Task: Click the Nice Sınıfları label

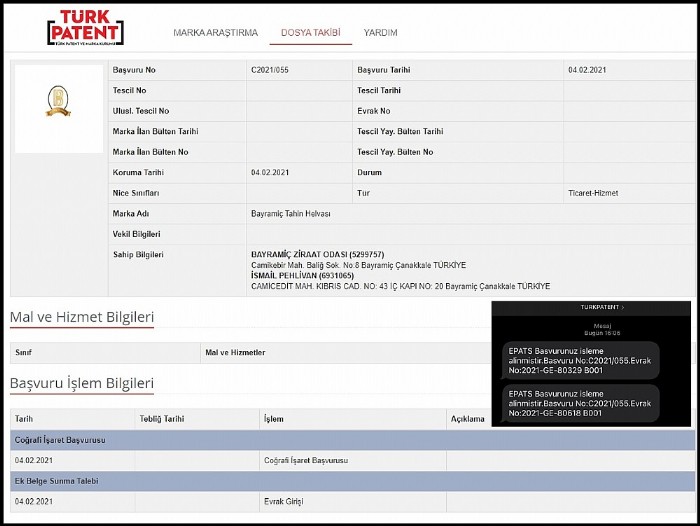Action: point(136,193)
